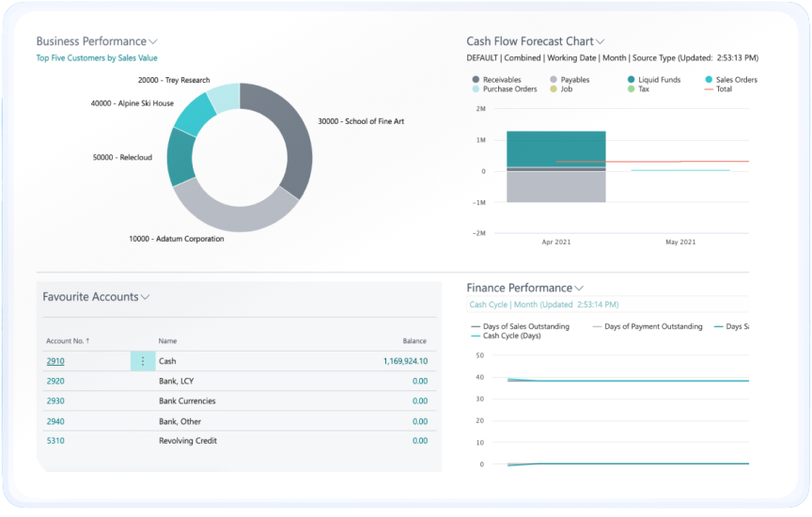This screenshot has width=812, height=517.
Task: Toggle the Payables legend marker
Action: pyautogui.click(x=554, y=80)
